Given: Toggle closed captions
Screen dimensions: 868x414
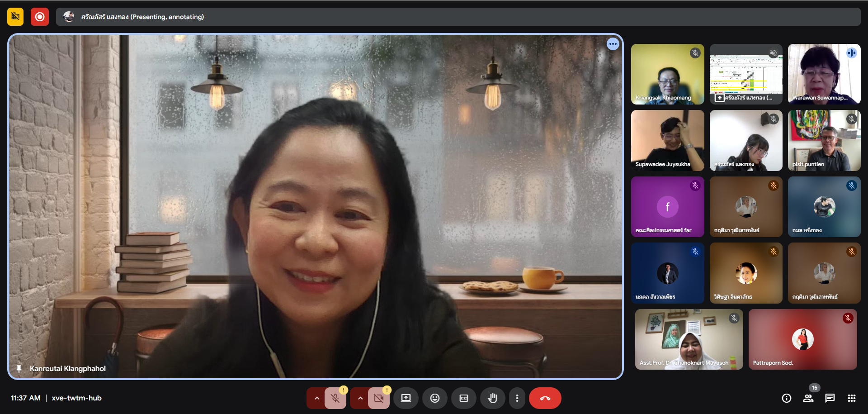Looking at the screenshot, I should [x=463, y=398].
